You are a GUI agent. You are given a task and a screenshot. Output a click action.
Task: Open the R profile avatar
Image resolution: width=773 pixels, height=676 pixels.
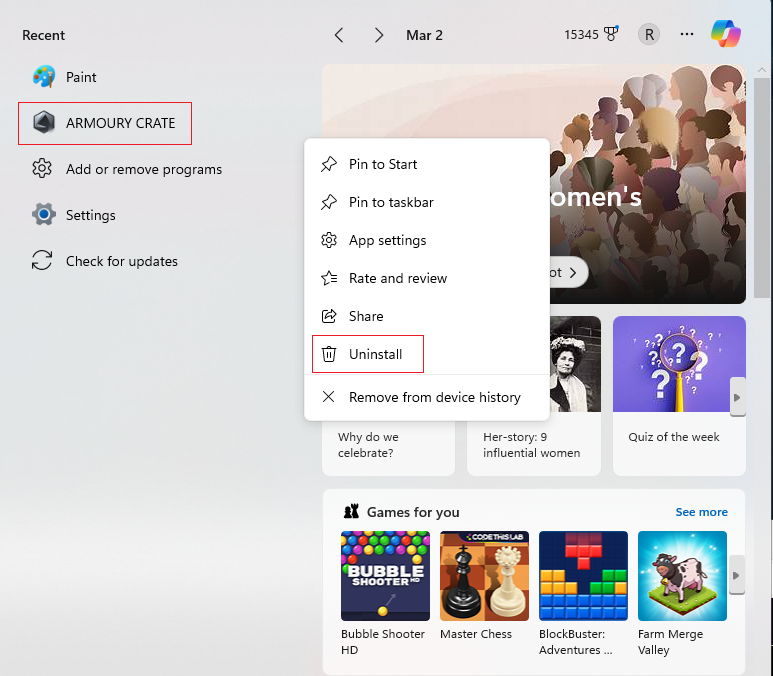(649, 34)
